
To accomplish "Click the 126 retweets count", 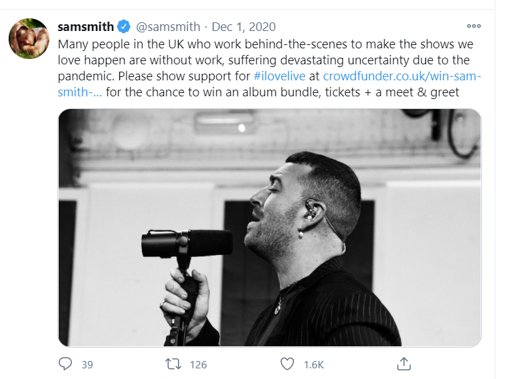I will pos(199,364).
